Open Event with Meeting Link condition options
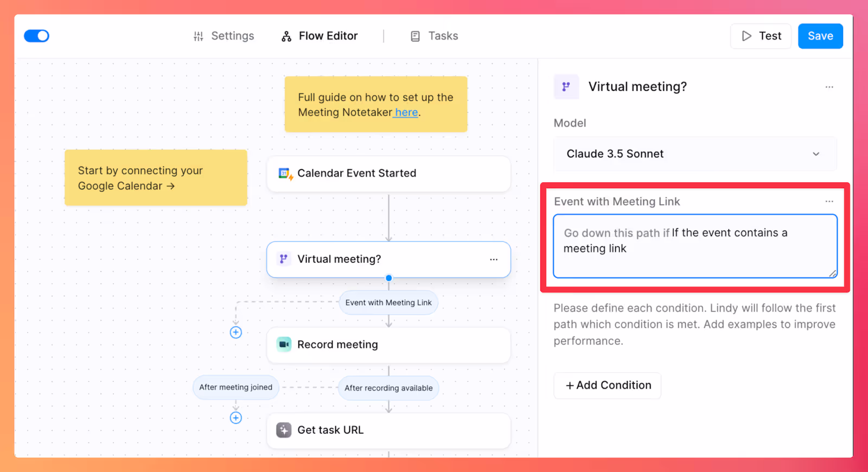Screen dimensions: 868x472 point(829,201)
